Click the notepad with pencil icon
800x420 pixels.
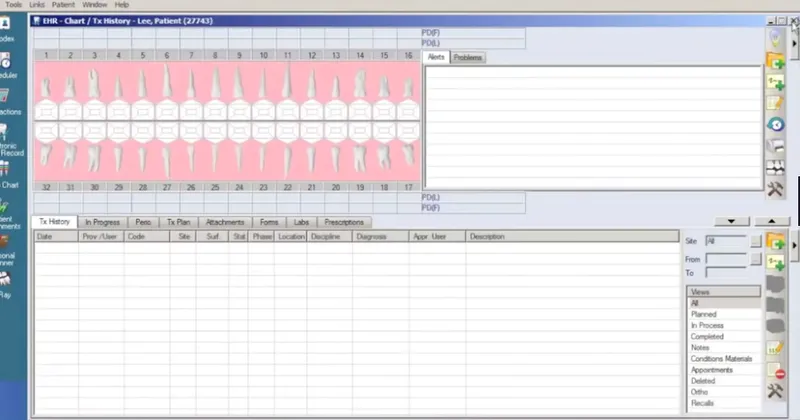click(775, 103)
